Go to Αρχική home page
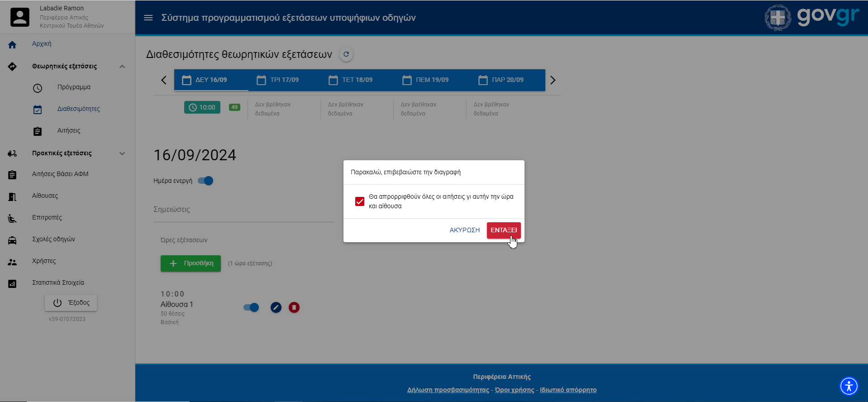Screen dimensions: 868x402 tap(42, 44)
